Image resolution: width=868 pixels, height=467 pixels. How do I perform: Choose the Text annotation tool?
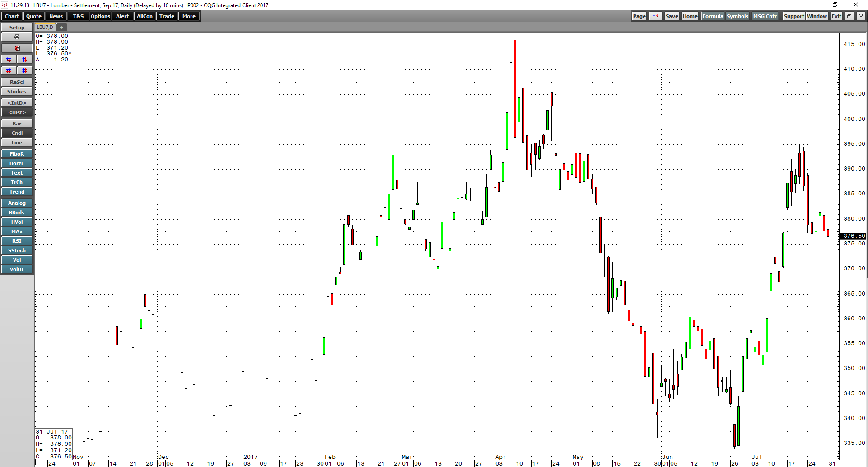pos(17,173)
